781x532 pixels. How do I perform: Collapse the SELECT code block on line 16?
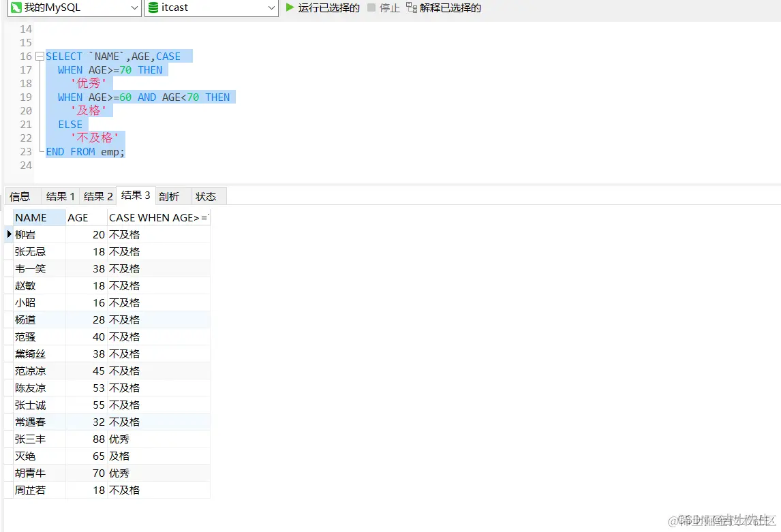point(40,57)
